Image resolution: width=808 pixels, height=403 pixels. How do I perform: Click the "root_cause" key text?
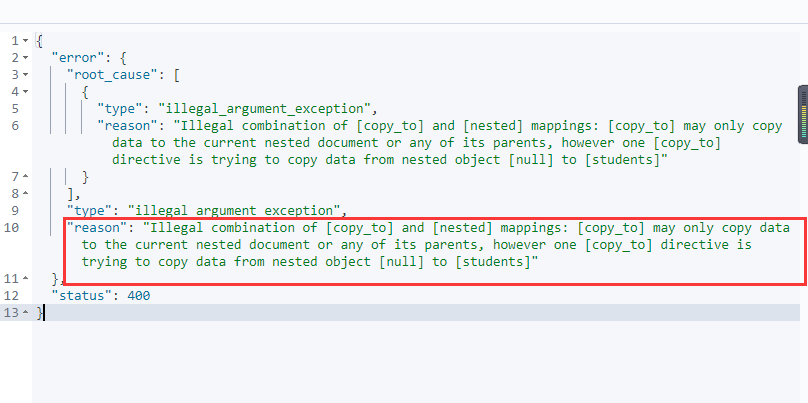coord(112,75)
